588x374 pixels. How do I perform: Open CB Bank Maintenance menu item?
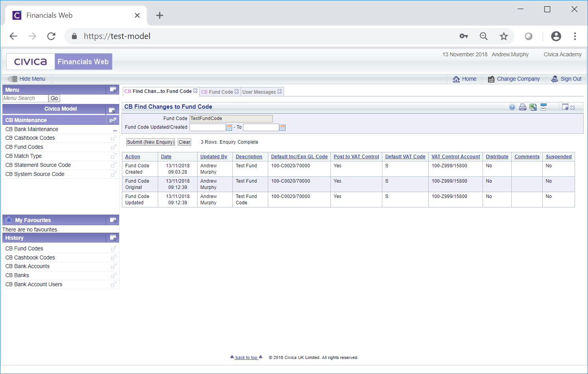(x=32, y=129)
